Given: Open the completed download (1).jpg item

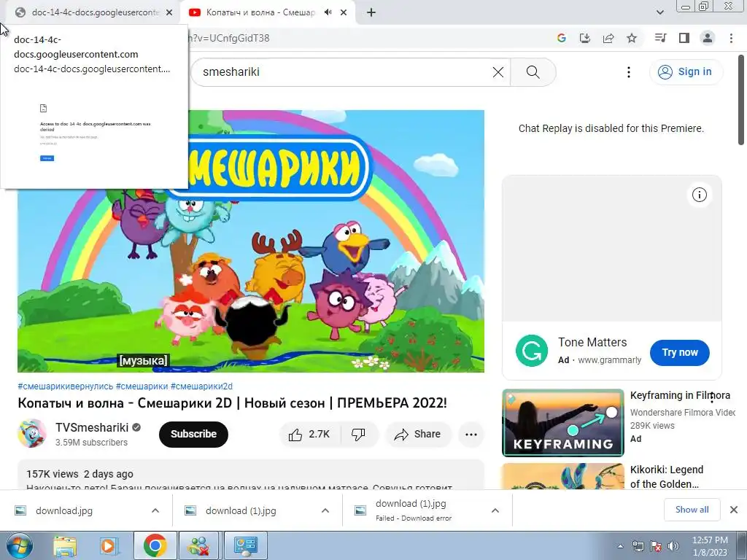Looking at the screenshot, I should tap(241, 511).
